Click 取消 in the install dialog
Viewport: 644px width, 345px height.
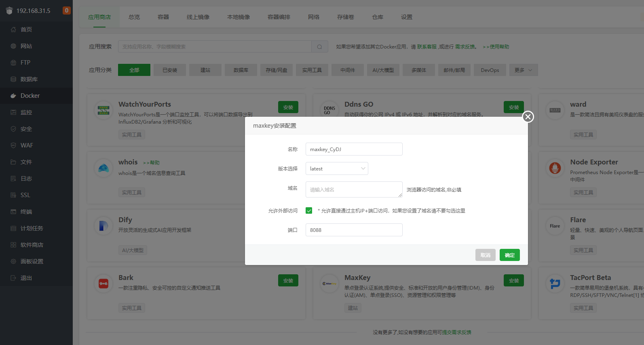tap(486, 255)
